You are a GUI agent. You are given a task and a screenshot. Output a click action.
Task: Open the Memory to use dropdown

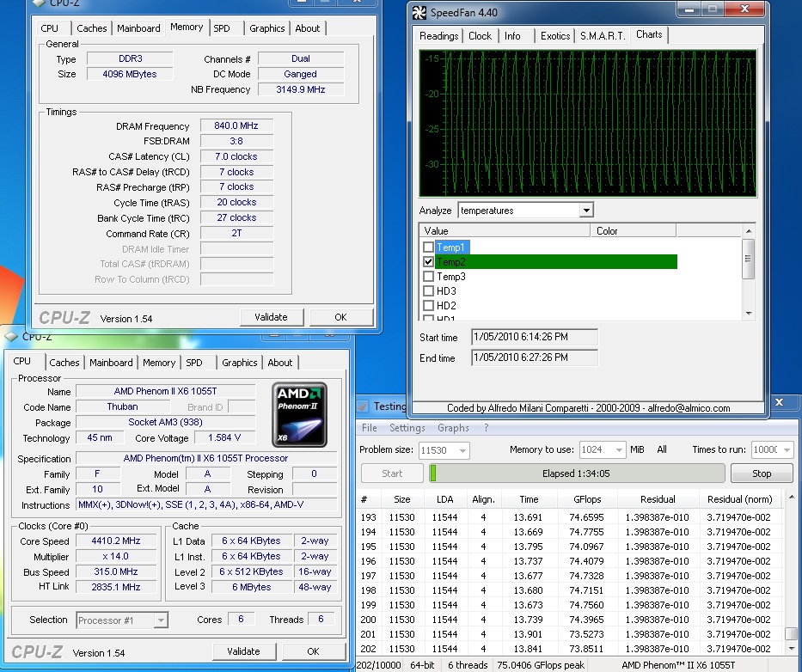click(619, 450)
